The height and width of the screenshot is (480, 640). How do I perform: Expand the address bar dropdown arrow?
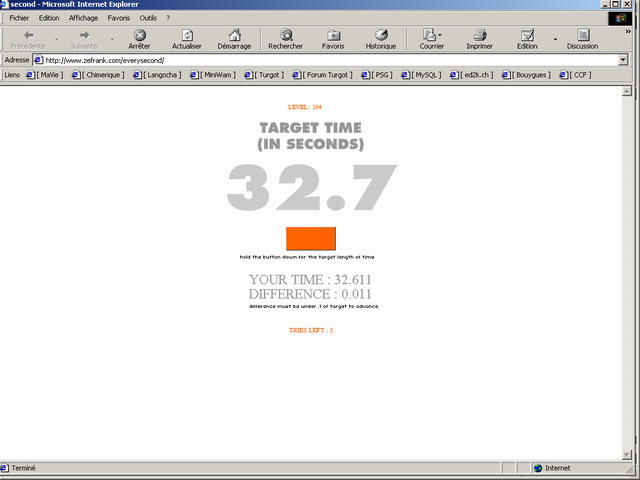point(623,60)
